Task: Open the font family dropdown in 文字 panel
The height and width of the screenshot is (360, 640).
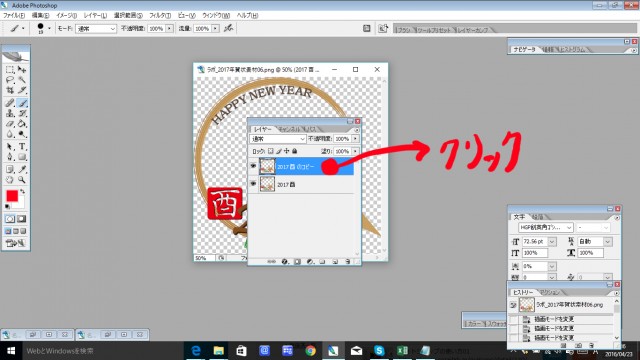Action: pyautogui.click(x=546, y=227)
